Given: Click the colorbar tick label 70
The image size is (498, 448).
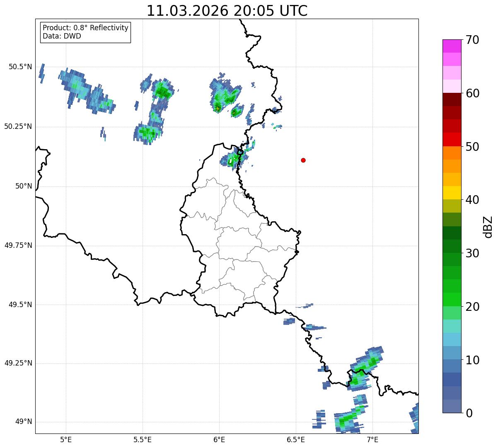Looking at the screenshot, I should tap(472, 40).
